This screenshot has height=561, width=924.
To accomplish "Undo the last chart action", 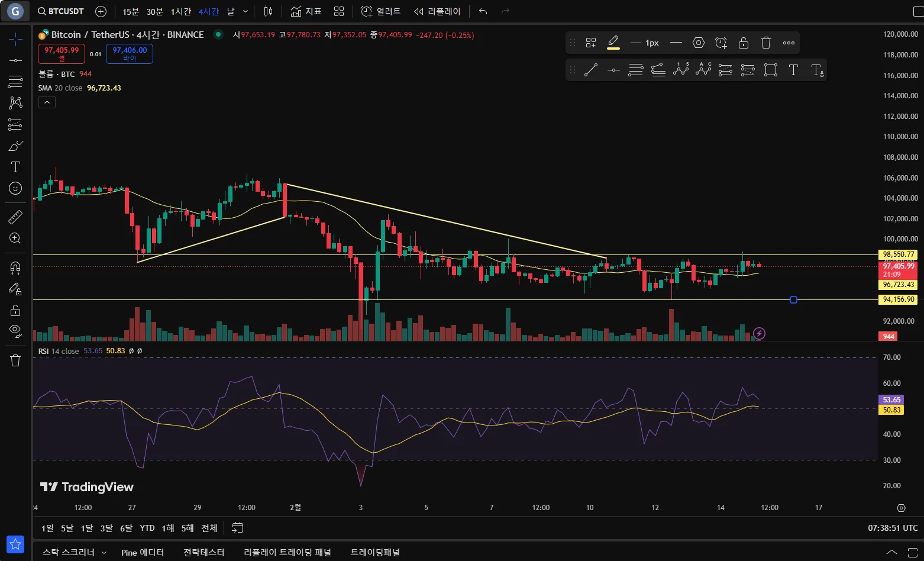I will (x=483, y=11).
